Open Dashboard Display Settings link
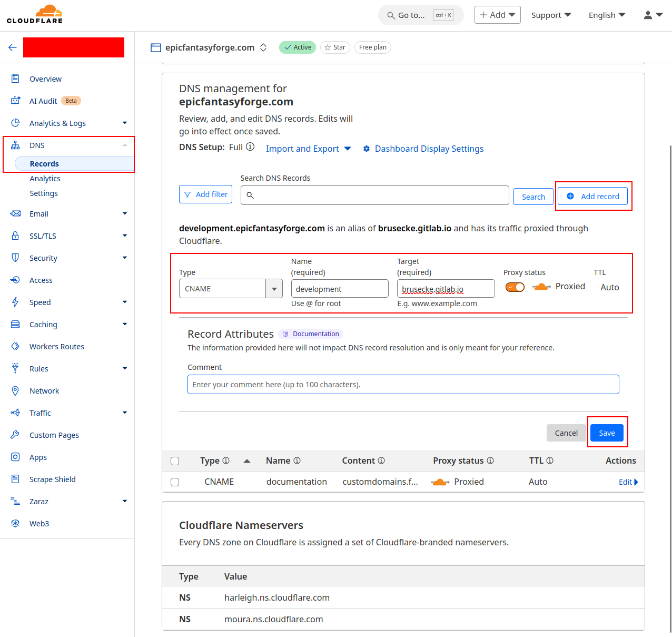 tap(423, 149)
